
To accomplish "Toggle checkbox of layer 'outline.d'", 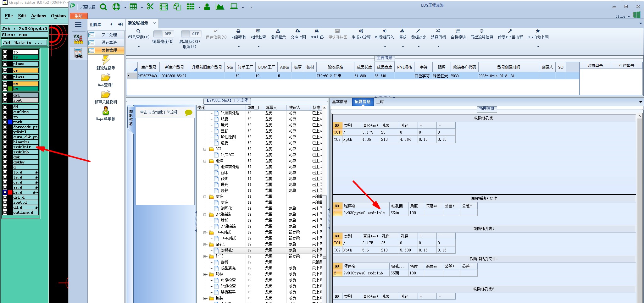I will point(5,212).
